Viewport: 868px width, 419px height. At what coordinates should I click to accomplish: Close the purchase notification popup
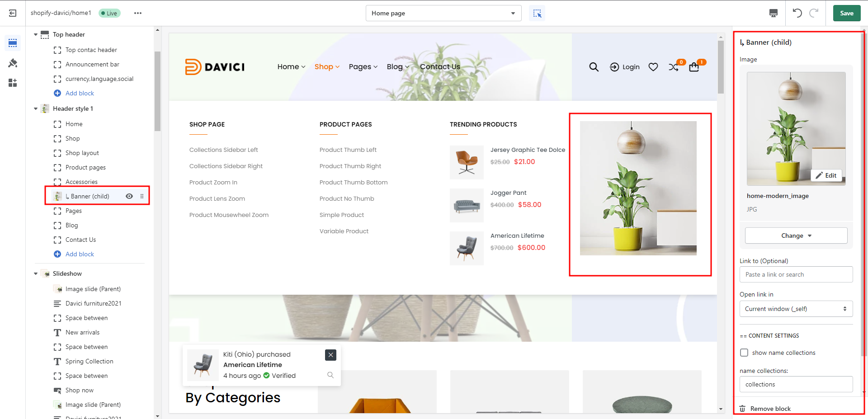pyautogui.click(x=330, y=355)
